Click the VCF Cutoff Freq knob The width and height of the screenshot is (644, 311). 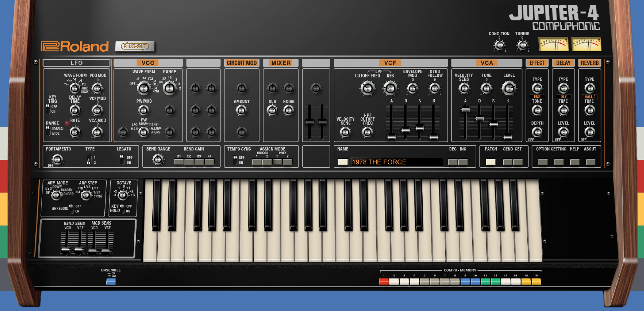(x=367, y=88)
